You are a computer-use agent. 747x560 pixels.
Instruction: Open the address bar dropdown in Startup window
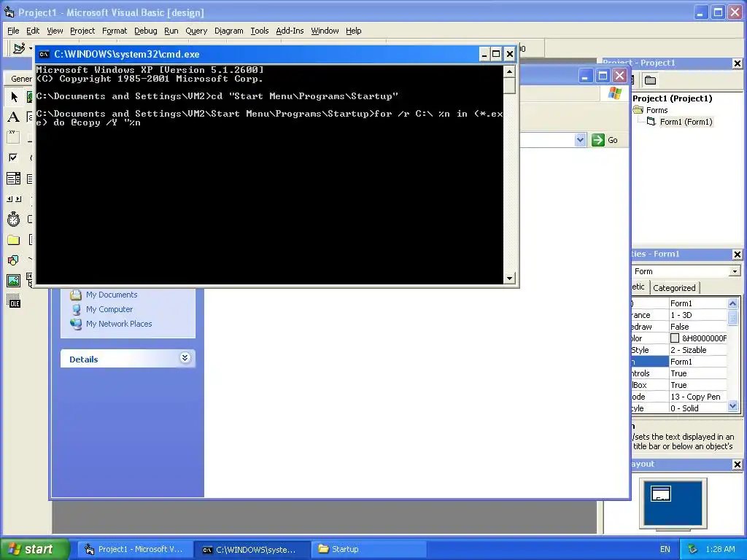point(580,140)
